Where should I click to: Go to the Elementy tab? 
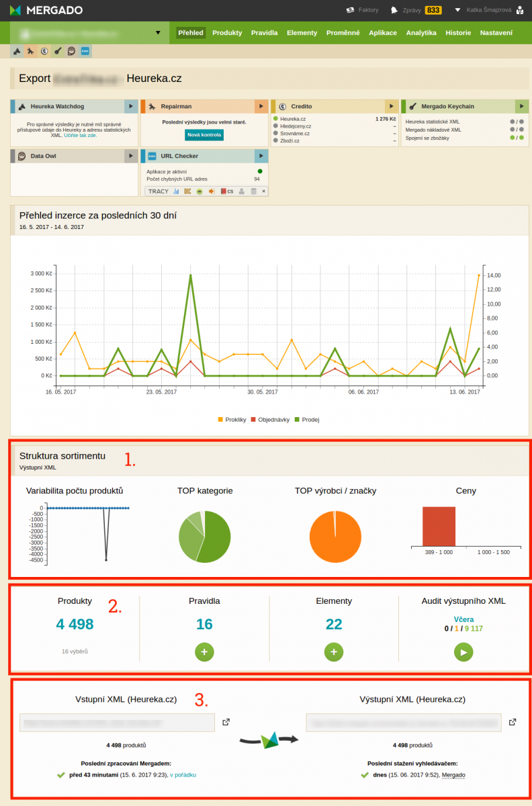pyautogui.click(x=302, y=32)
